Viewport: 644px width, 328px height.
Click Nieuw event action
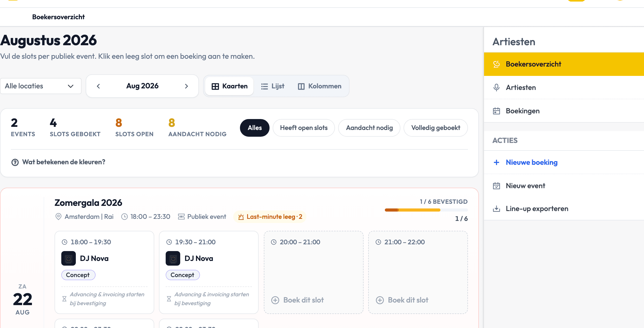point(564,186)
